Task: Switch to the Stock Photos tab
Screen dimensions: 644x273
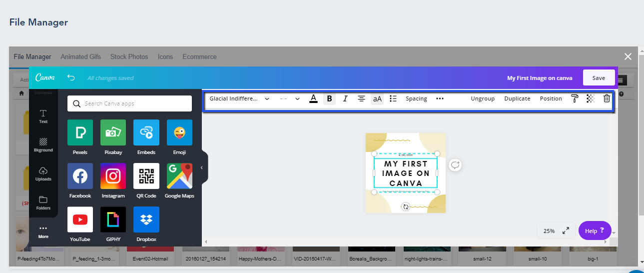Action: point(129,56)
